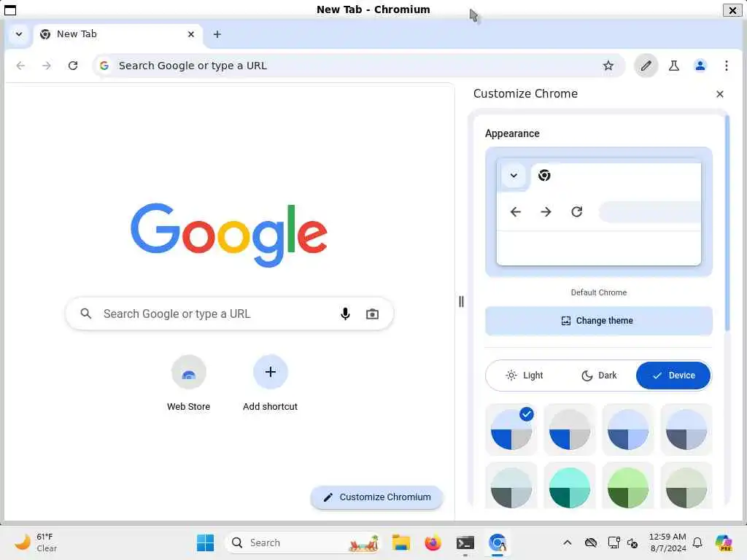747x560 pixels.
Task: Open the Chrome Labs flask icon
Action: 673,66
